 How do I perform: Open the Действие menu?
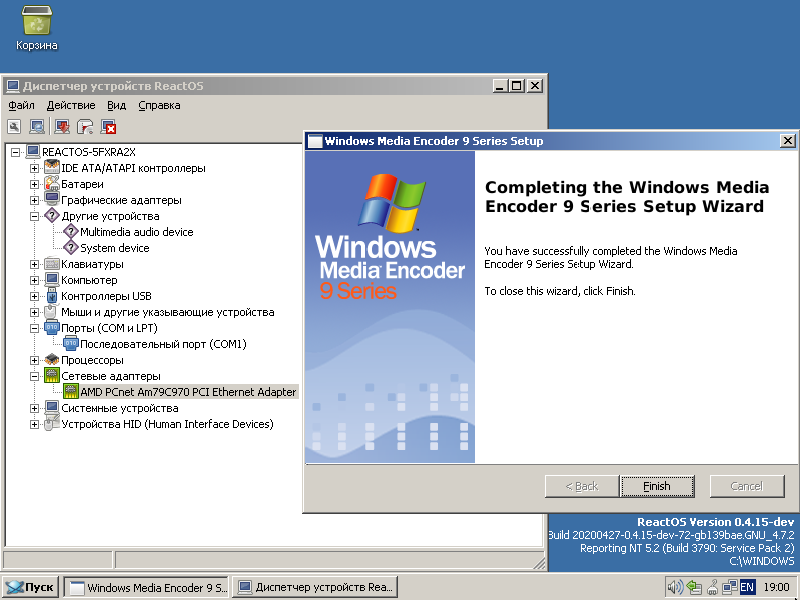[71, 105]
